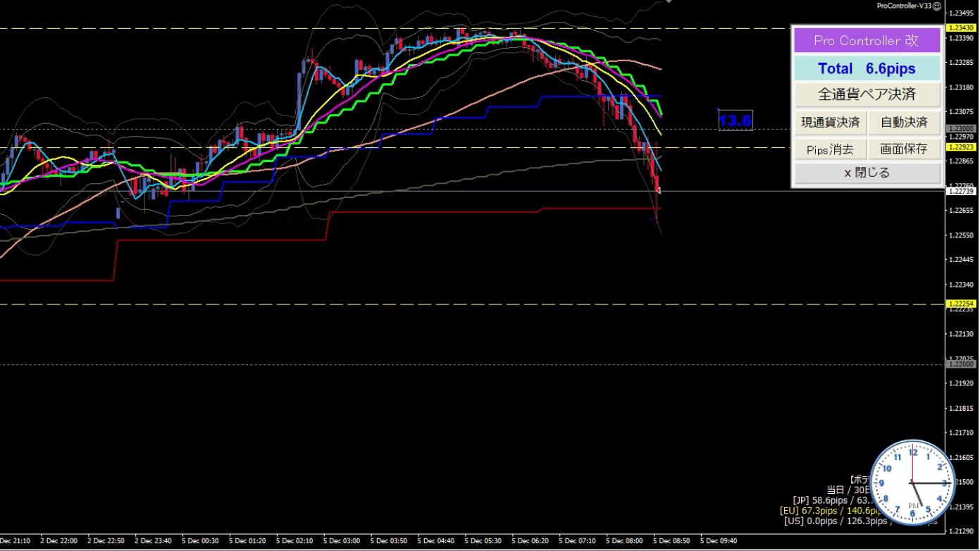Click Pips消去 to clear pips

point(831,149)
